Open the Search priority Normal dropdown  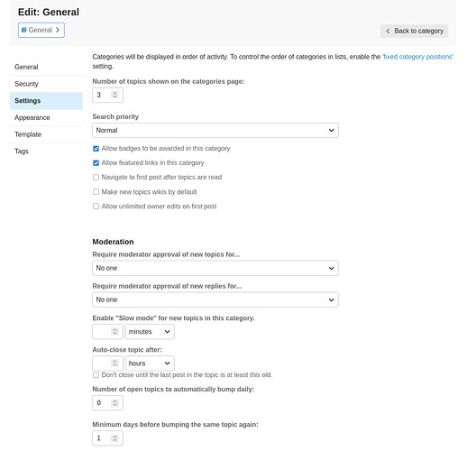click(x=215, y=130)
